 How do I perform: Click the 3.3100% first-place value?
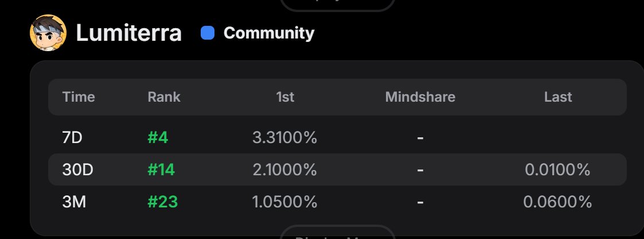(x=284, y=138)
